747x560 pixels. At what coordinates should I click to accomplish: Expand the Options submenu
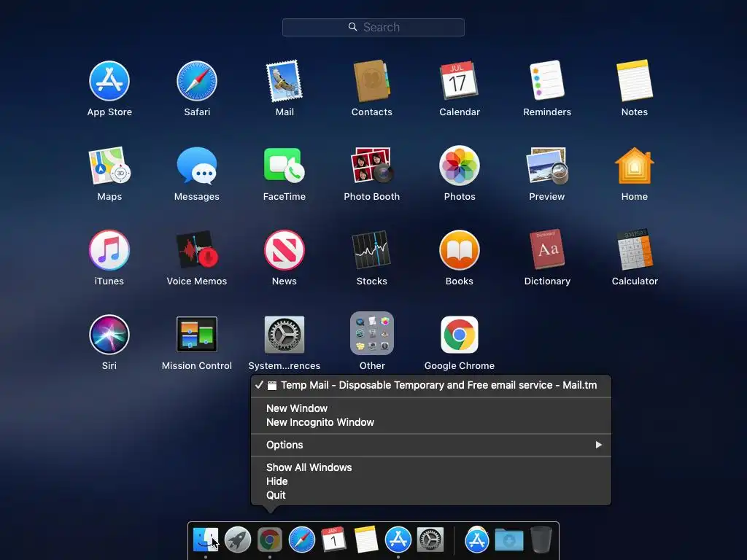(x=430, y=445)
